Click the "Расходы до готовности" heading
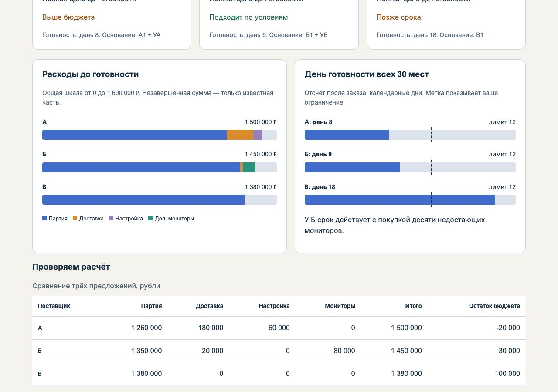558x392 pixels. (x=91, y=74)
